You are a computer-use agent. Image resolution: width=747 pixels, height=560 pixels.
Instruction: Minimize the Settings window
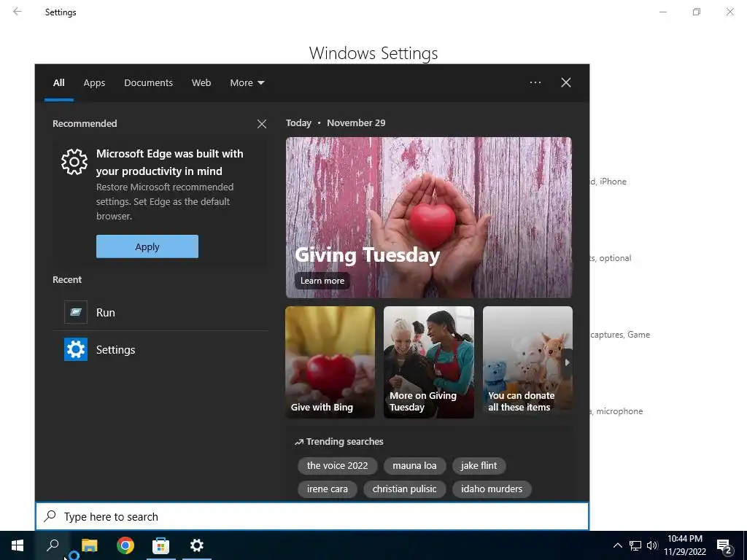point(662,12)
